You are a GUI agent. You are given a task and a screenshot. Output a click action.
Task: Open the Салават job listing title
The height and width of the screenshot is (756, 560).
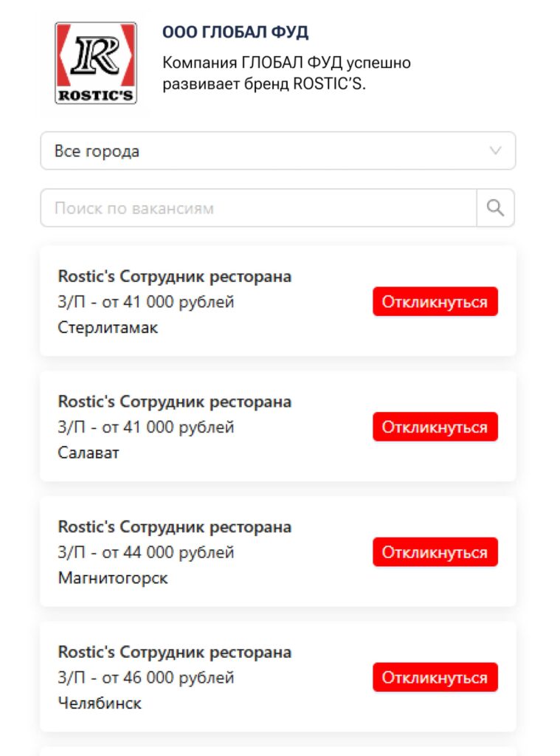175,402
